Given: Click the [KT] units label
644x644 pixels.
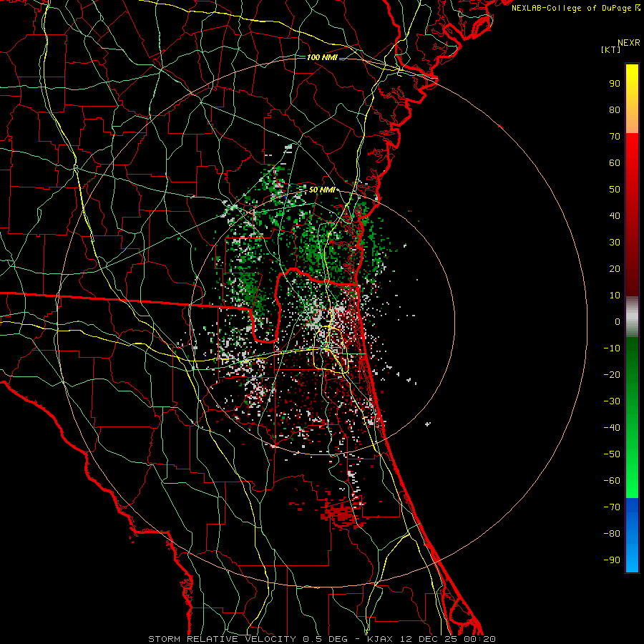Looking at the screenshot, I should coord(611,49).
